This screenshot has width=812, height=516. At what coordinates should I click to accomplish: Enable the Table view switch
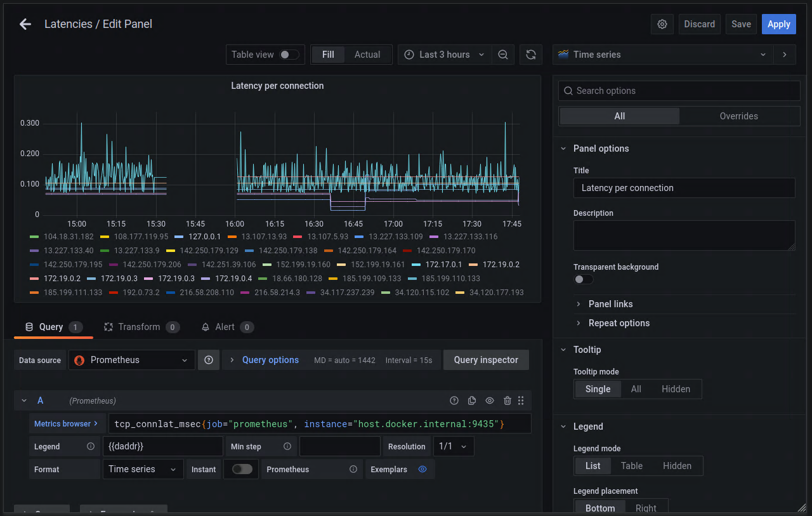(289, 55)
